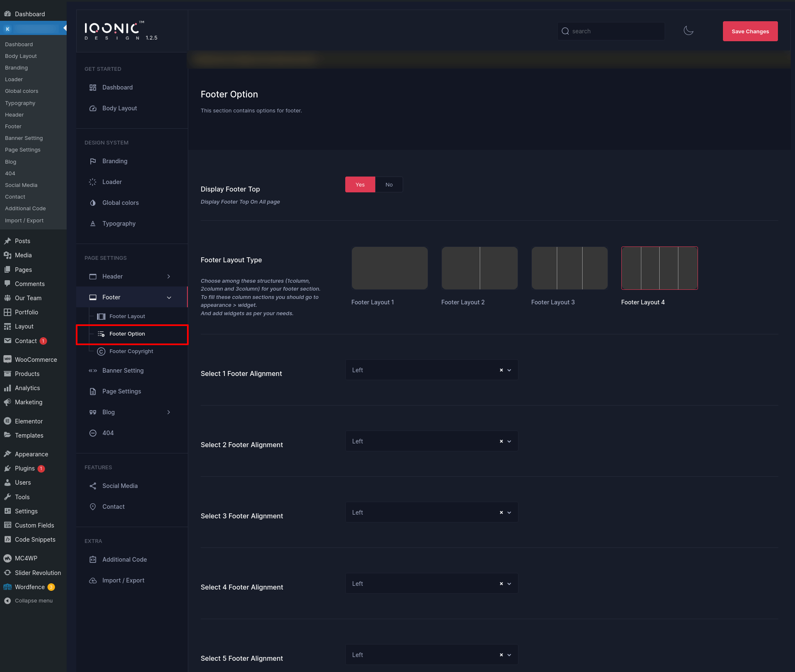Screen dimensions: 795x672
Task: Clear Select 3 Footer Alignment value
Action: tap(501, 513)
